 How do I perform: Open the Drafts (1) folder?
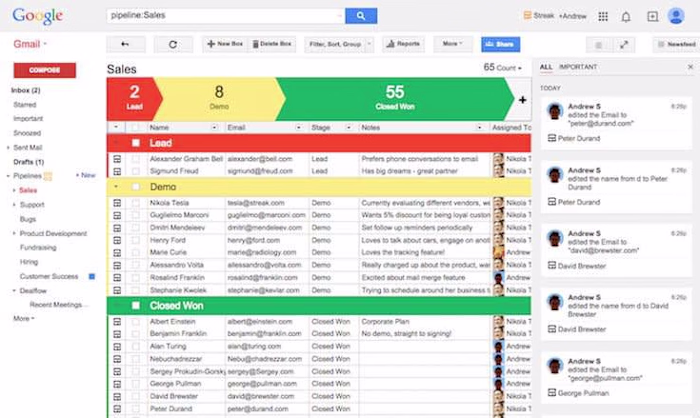[x=29, y=162]
